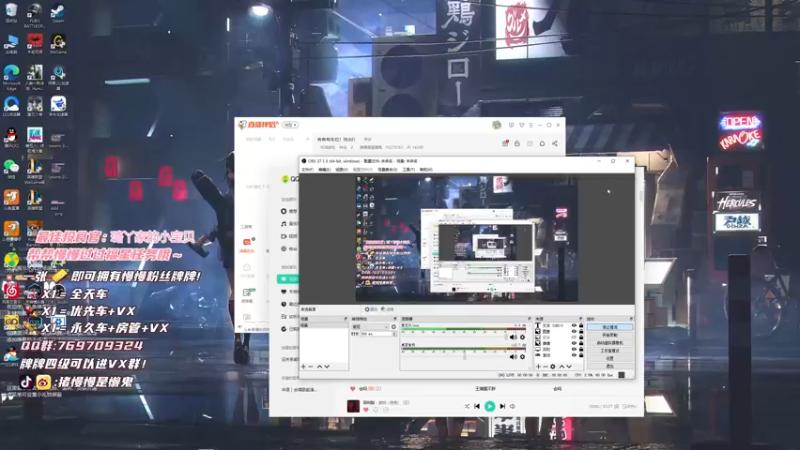Viewport: 800px width, 450px height.
Task: Remove selected source with the minus icon
Action: (x=545, y=366)
